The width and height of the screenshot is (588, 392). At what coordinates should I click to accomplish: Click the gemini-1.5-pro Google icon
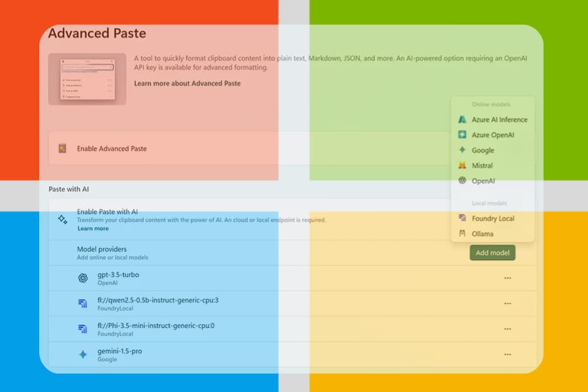click(x=83, y=355)
